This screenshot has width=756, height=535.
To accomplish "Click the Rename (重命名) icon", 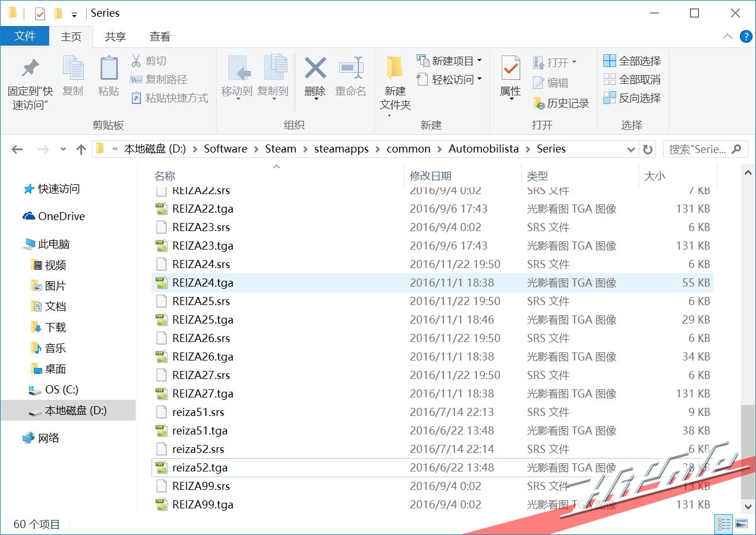I will pos(351,68).
